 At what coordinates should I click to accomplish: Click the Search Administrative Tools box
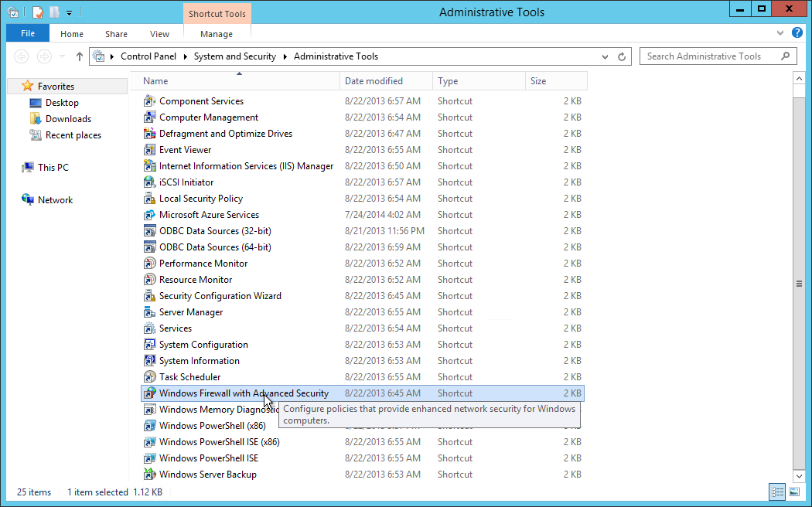[718, 56]
